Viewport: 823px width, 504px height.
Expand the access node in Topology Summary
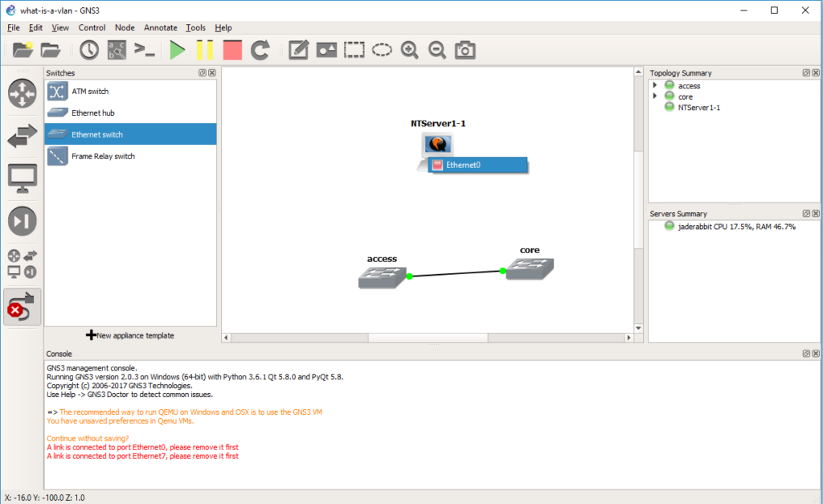655,86
